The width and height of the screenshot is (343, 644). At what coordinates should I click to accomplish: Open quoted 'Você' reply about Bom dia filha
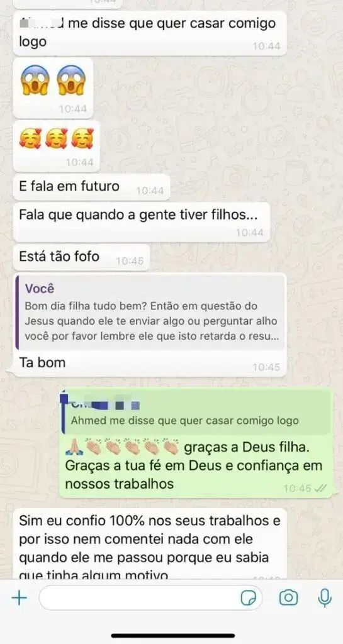click(150, 313)
